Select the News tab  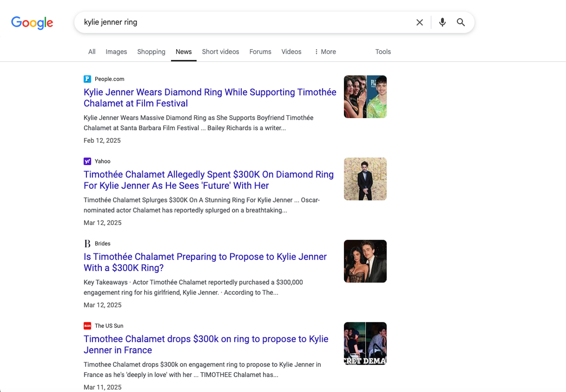tap(183, 51)
